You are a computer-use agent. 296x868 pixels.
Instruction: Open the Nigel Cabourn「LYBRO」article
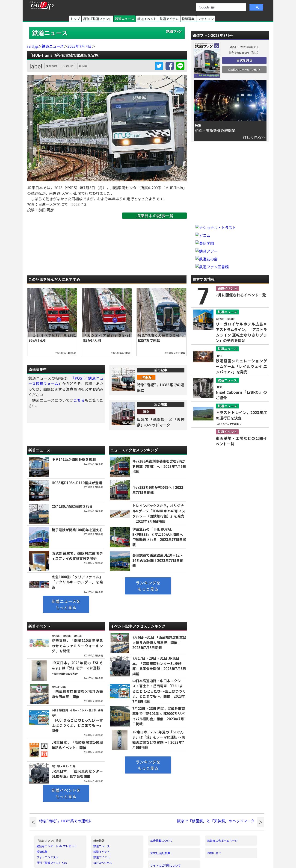(x=241, y=395)
